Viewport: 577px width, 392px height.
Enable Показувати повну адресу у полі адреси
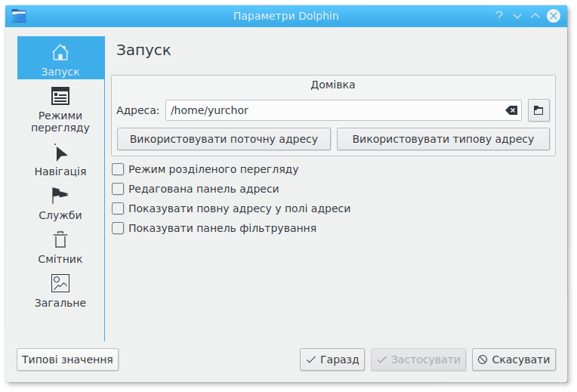pyautogui.click(x=118, y=208)
